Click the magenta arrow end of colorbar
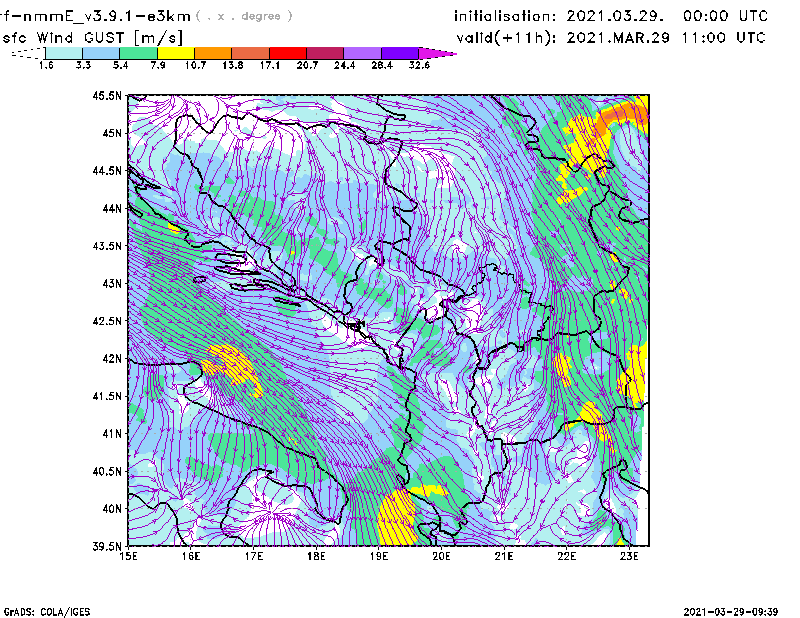The image size is (800, 618). point(437,53)
